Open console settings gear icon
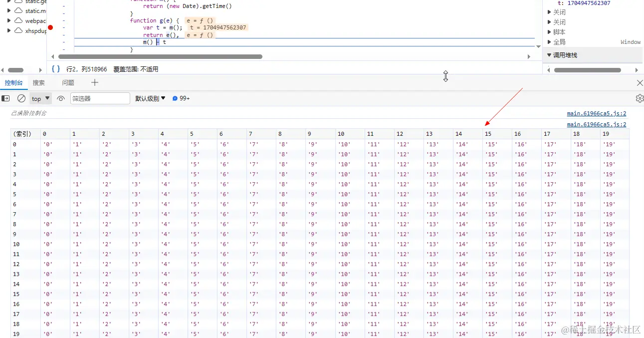This screenshot has width=644, height=338. coord(640,98)
